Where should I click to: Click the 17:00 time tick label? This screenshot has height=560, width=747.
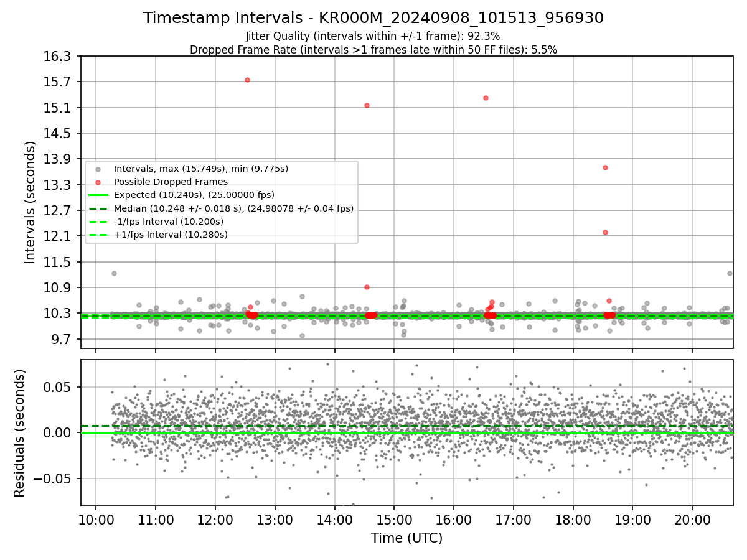click(514, 520)
